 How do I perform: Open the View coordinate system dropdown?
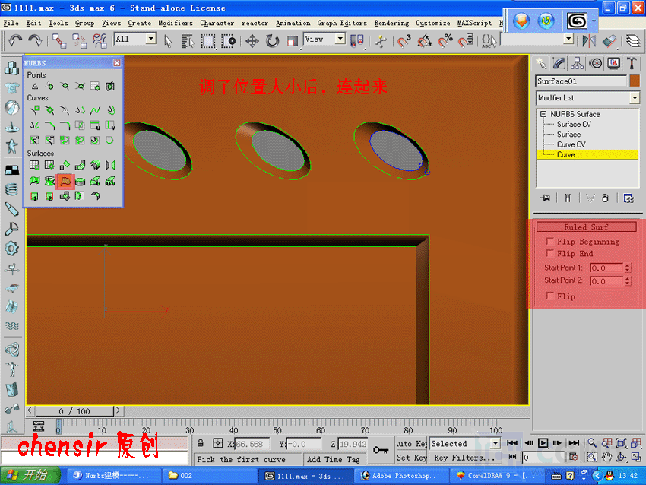(340, 39)
